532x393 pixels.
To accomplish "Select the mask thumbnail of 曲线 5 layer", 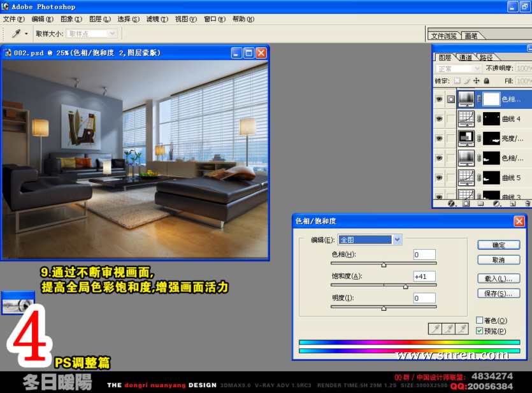I will tap(491, 178).
